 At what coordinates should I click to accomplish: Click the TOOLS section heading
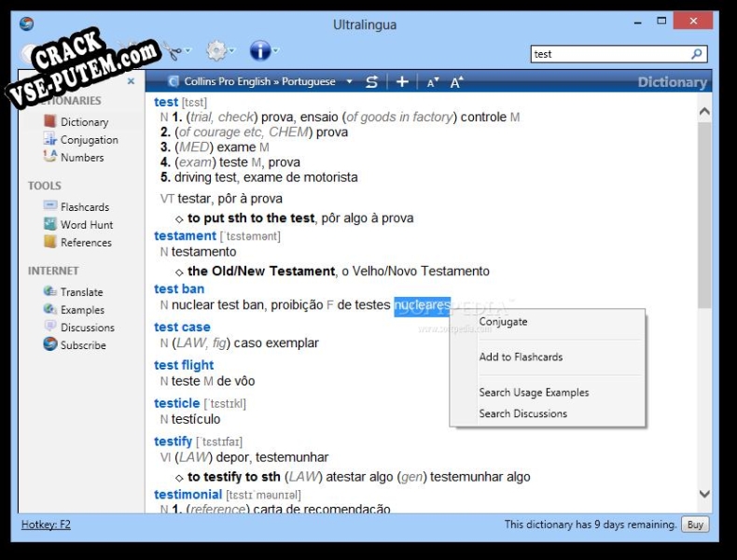click(45, 186)
